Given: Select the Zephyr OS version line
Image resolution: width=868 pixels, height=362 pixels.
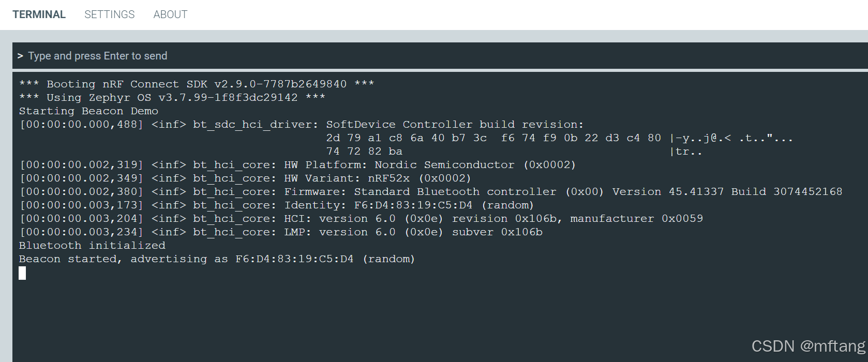Looking at the screenshot, I should click(x=172, y=97).
